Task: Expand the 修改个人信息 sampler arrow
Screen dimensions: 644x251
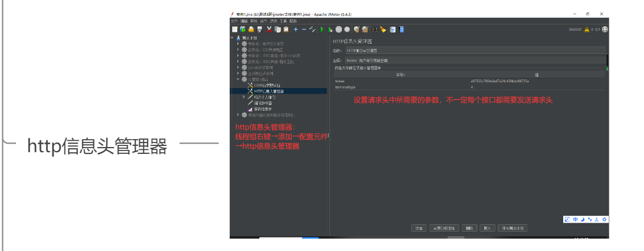Action: pyautogui.click(x=243, y=97)
